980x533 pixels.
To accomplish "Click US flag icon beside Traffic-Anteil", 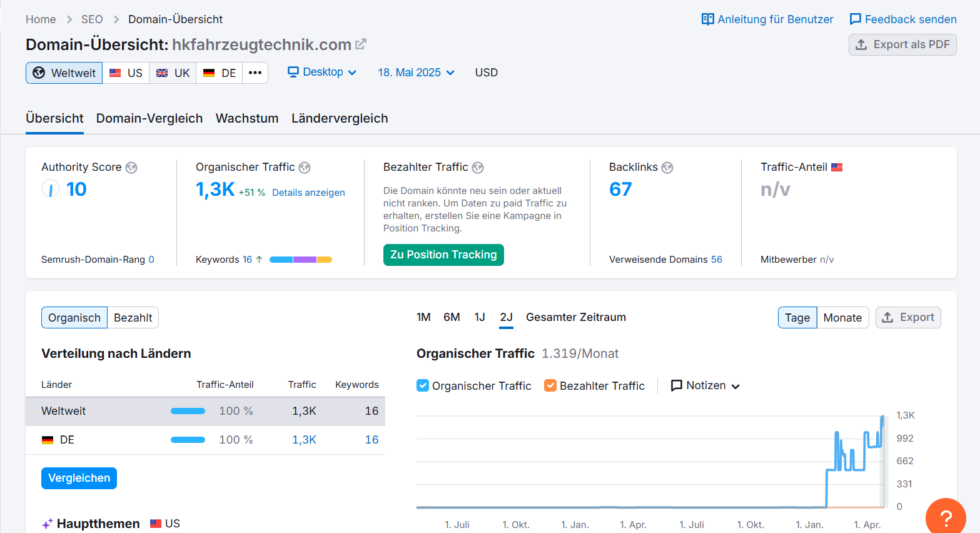I will point(837,167).
